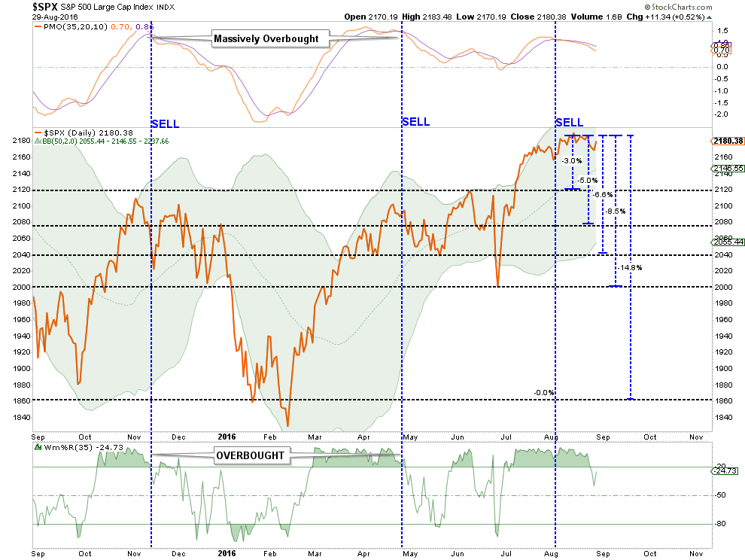The width and height of the screenshot is (745, 560).
Task: Click the SELL marker before May 2016
Action: pyautogui.click(x=415, y=121)
